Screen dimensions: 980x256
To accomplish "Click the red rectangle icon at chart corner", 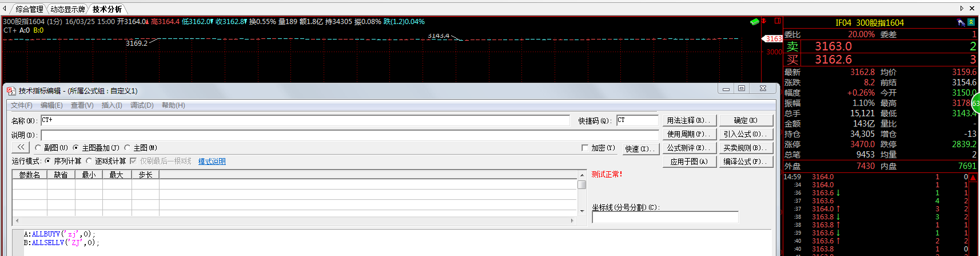I will tap(778, 21).
